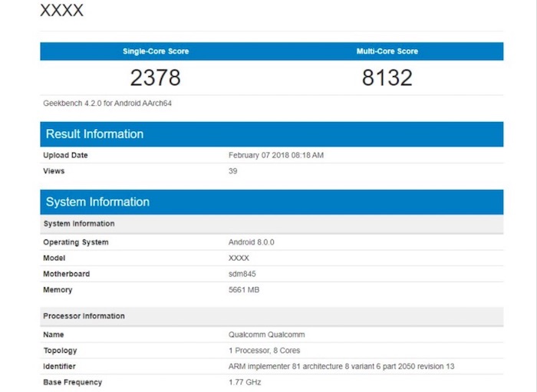Click the processor Name label
This screenshot has width=537, height=392.
coord(54,334)
